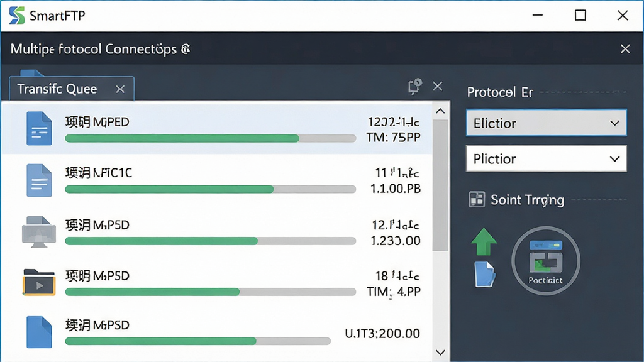644x362 pixels.
Task: Close the Transifc Quee tab
Action: [120, 89]
